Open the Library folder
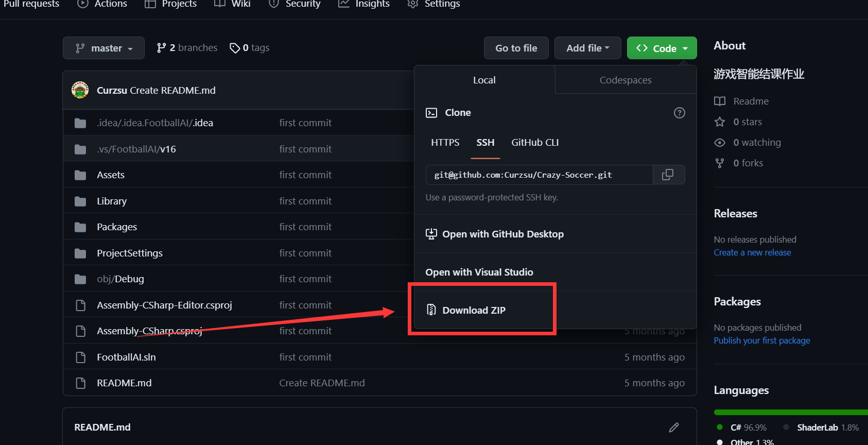 click(x=112, y=201)
